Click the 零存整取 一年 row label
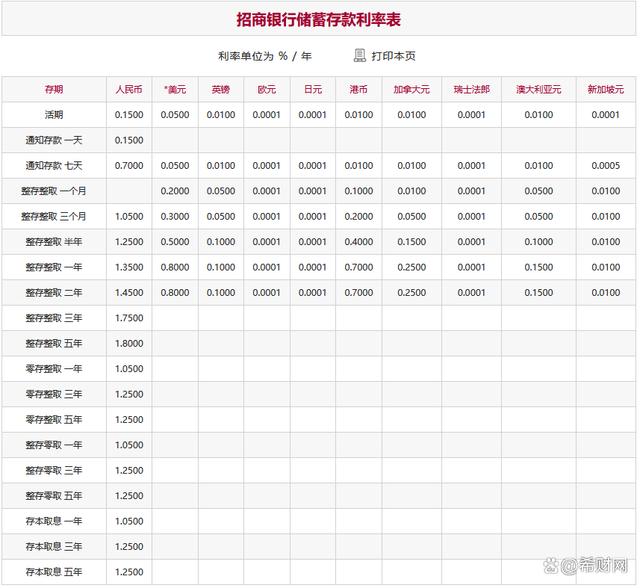 (54, 369)
